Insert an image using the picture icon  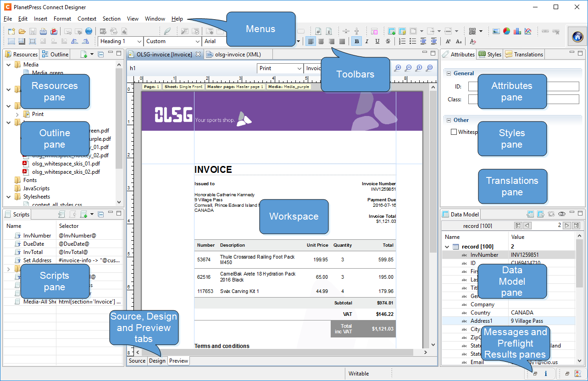(x=496, y=31)
